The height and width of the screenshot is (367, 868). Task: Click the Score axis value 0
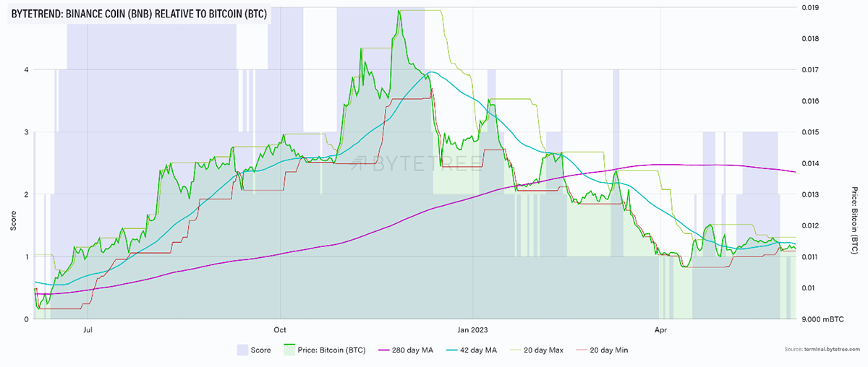pos(27,319)
